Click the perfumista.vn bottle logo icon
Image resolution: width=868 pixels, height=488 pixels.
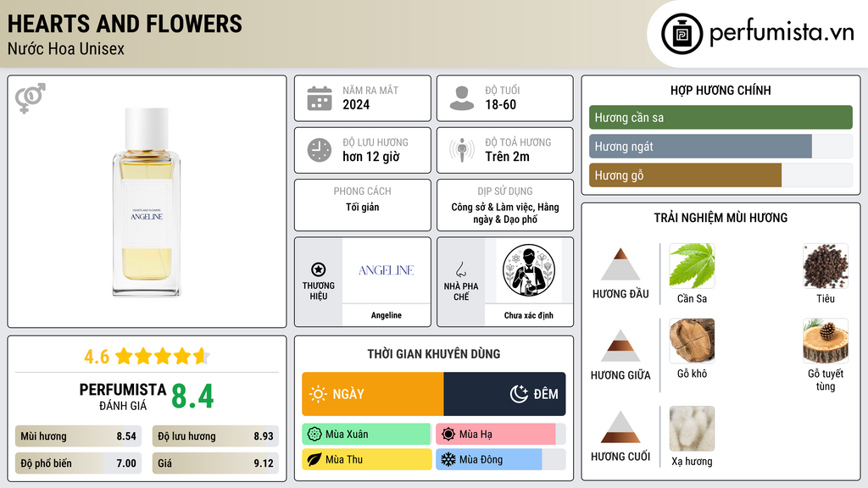click(682, 34)
